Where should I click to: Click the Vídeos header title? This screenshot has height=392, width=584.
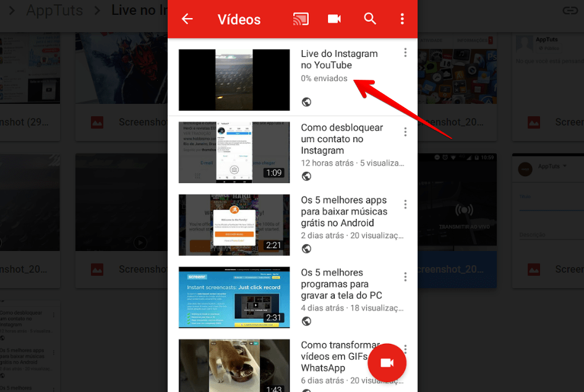pyautogui.click(x=239, y=19)
